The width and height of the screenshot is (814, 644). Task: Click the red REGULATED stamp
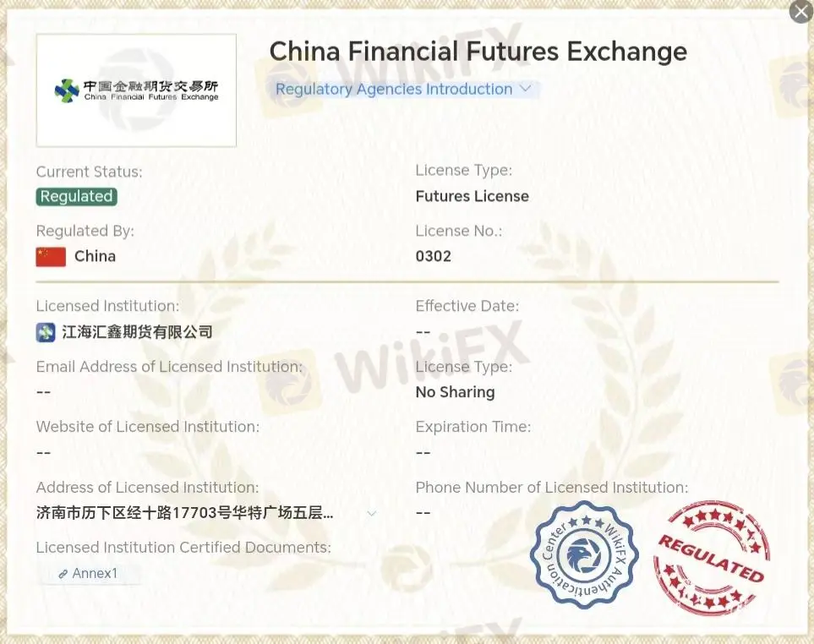click(711, 557)
